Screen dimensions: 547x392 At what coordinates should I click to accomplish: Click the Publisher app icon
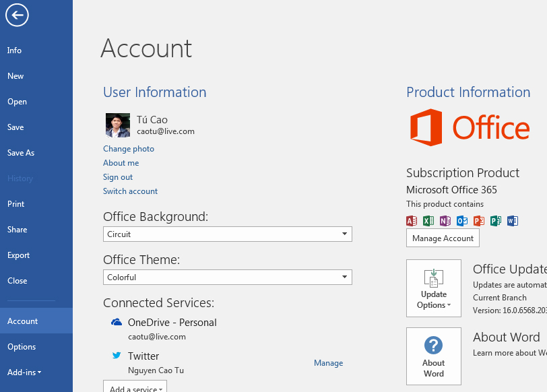pyautogui.click(x=496, y=221)
